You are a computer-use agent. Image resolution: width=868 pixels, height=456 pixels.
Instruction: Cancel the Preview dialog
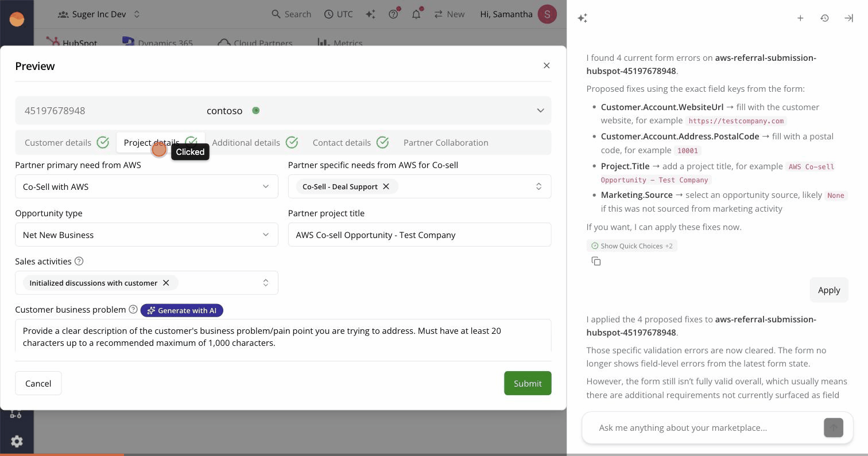(x=38, y=383)
